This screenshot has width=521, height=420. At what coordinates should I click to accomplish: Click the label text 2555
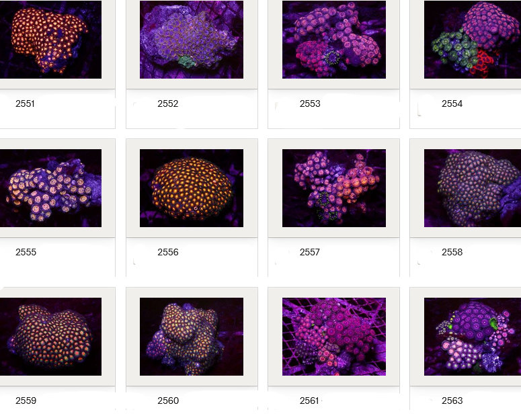coord(26,252)
